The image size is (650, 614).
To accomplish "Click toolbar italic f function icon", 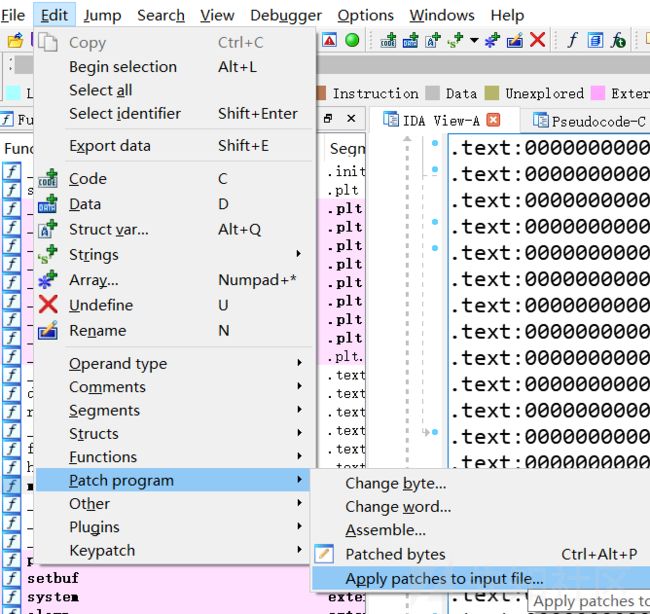I will (x=572, y=40).
